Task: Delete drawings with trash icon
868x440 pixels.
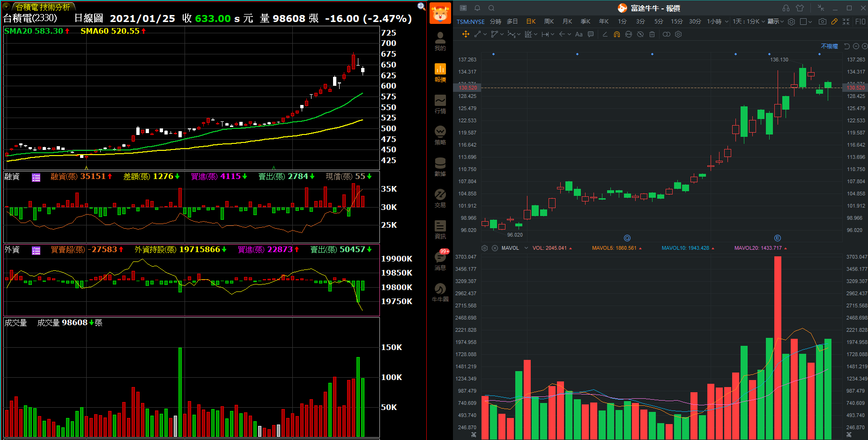Action: [x=652, y=34]
